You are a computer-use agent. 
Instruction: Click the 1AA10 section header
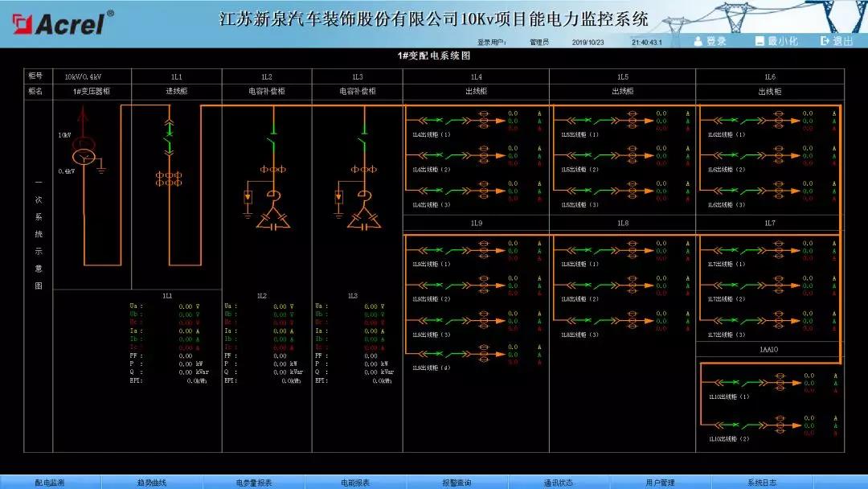coord(769,349)
